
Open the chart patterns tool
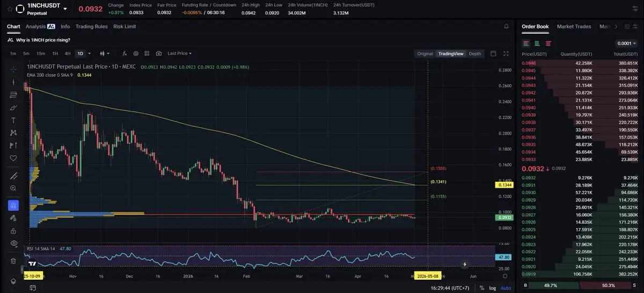pos(13,133)
